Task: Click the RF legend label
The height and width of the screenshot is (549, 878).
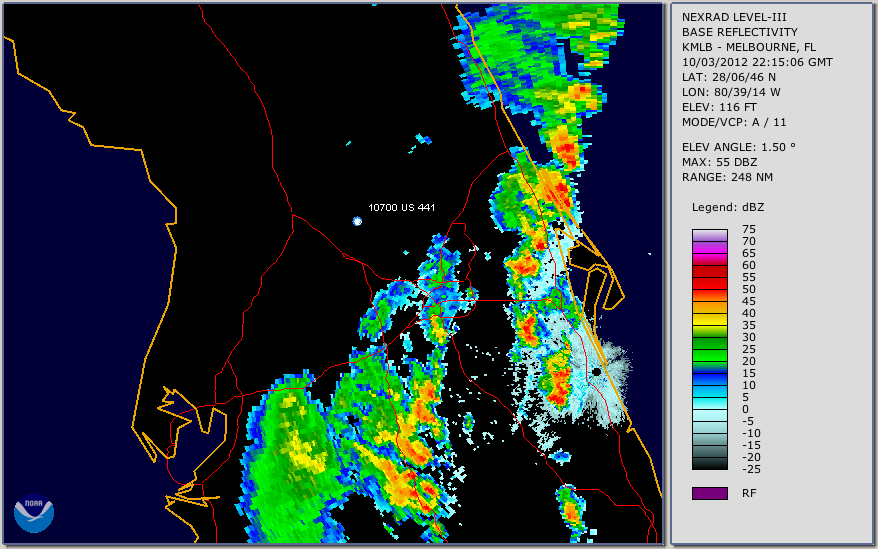Action: point(749,493)
